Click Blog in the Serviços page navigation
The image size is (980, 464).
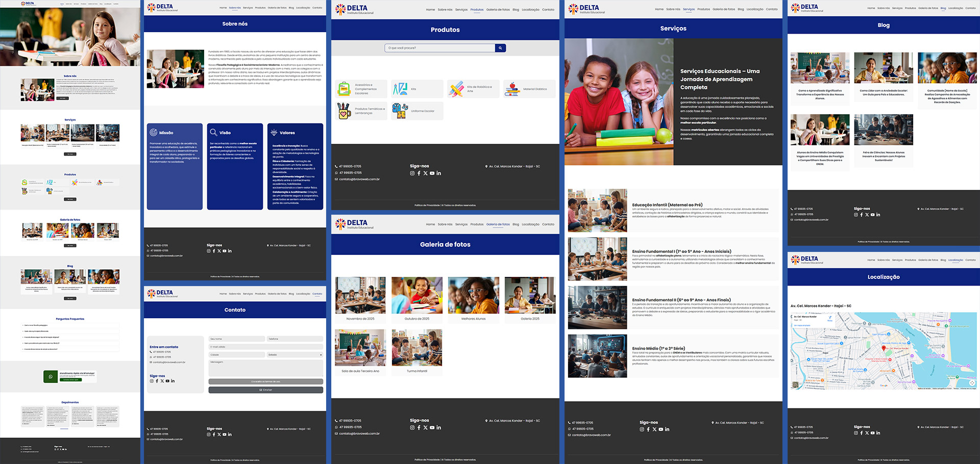pyautogui.click(x=741, y=9)
